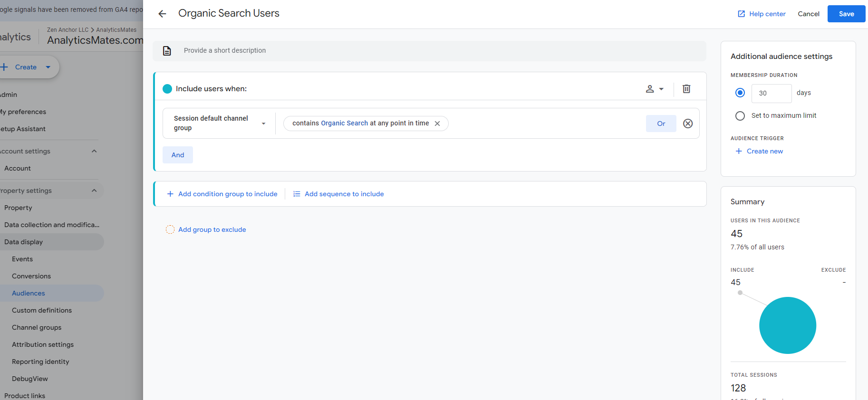
Task: Click the teal audience summary circle
Action: pyautogui.click(x=788, y=325)
